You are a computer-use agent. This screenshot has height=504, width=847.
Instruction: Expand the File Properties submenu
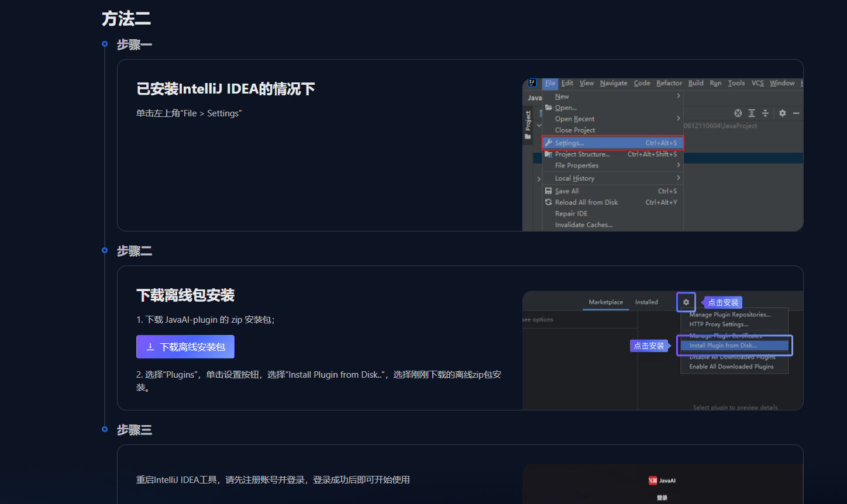pyautogui.click(x=612, y=165)
